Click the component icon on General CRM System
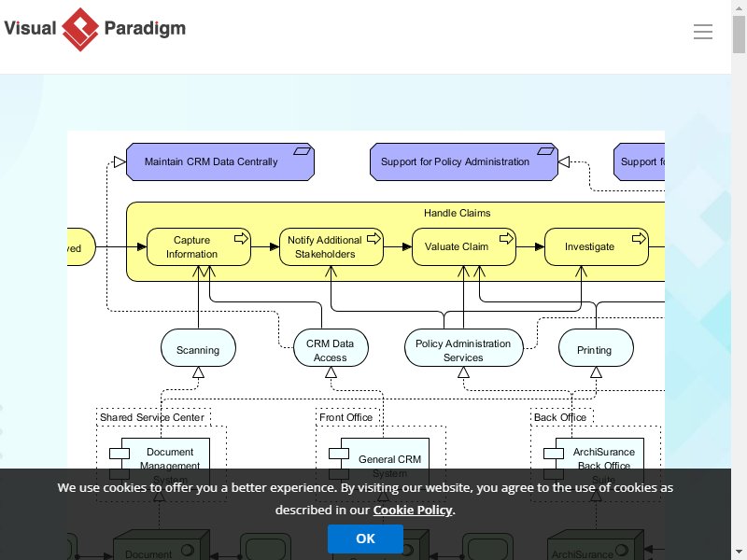This screenshot has width=747, height=560. (x=339, y=463)
